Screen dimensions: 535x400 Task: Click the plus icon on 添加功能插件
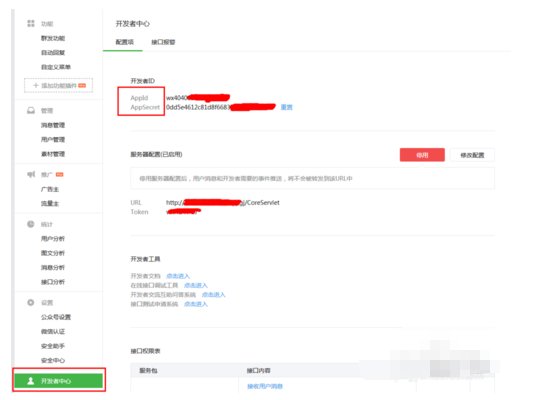click(35, 85)
